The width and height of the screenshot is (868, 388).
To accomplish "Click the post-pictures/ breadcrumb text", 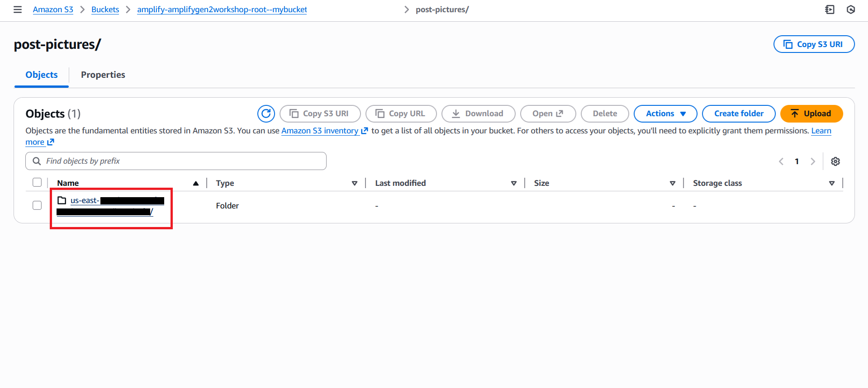I will [442, 9].
